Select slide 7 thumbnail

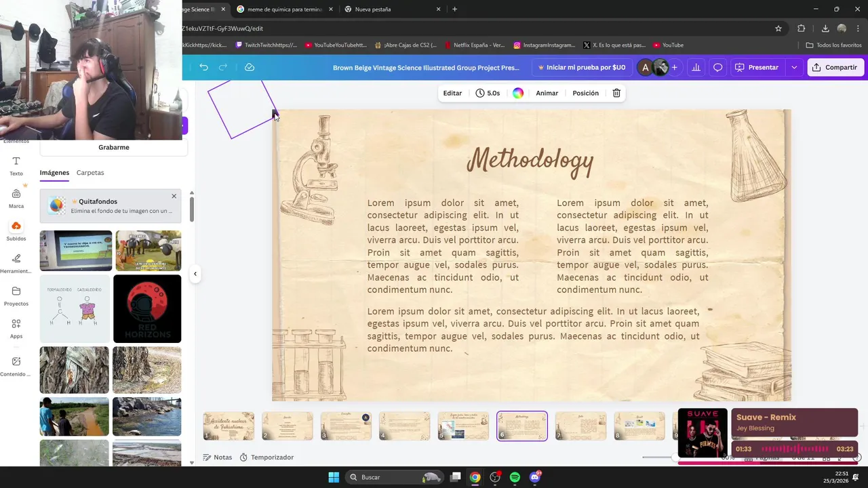pyautogui.click(x=580, y=426)
